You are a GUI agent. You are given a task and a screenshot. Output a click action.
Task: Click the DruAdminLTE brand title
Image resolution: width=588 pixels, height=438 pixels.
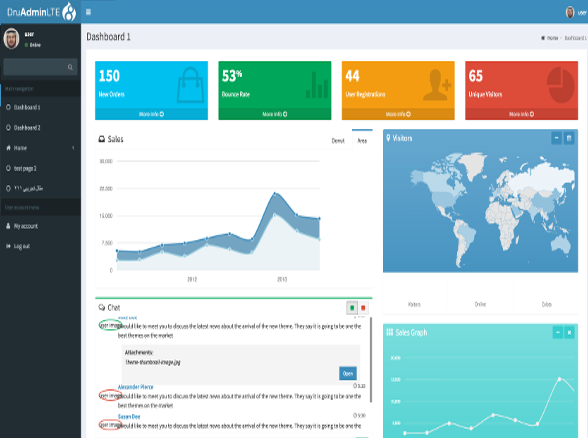pos(33,12)
